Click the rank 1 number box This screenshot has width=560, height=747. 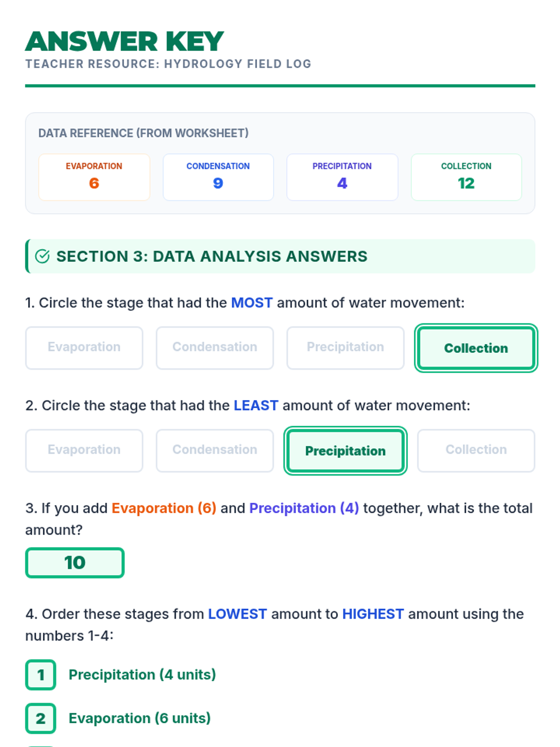click(41, 675)
